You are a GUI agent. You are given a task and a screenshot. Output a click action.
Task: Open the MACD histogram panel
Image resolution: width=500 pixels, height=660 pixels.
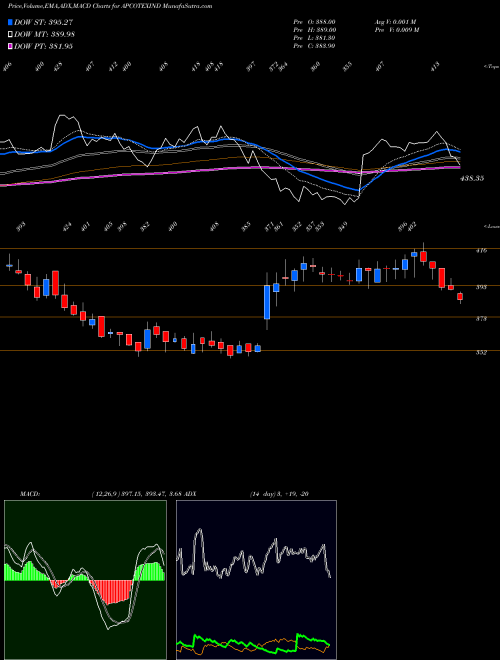(x=85, y=580)
